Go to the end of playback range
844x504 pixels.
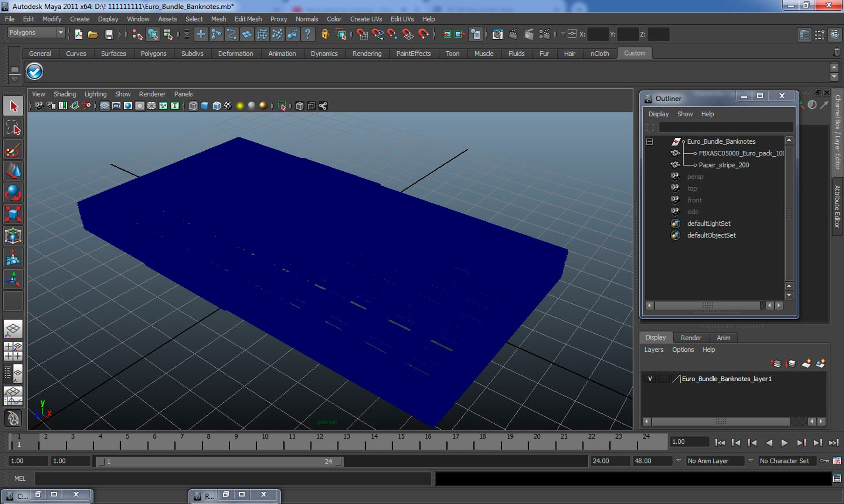(x=834, y=442)
